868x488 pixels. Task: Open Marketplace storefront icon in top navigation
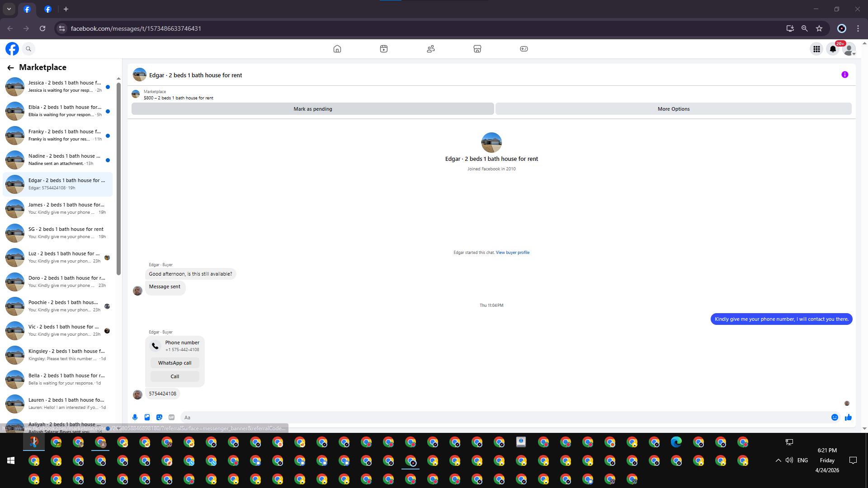click(477, 49)
